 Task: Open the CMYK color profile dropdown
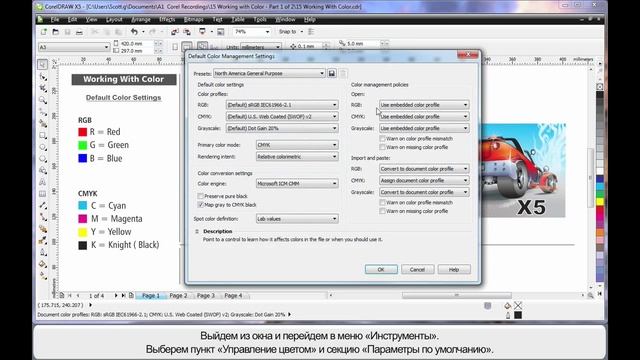[x=282, y=116]
